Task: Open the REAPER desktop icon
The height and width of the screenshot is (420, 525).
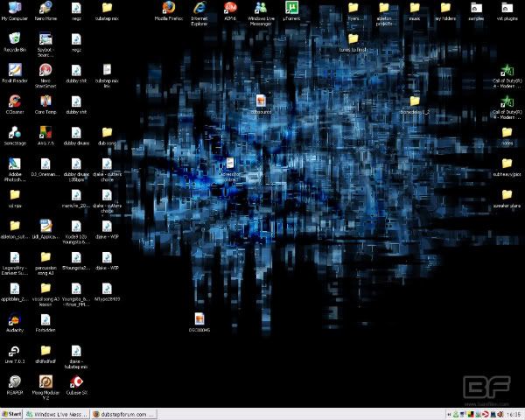Action: (14, 385)
